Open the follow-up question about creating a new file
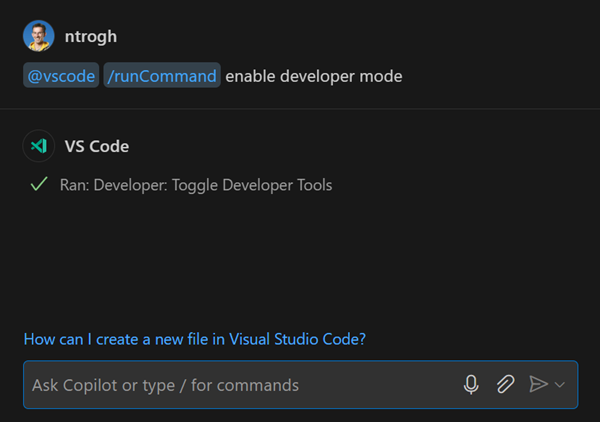Screen dimensions: 600x422 coord(194,339)
